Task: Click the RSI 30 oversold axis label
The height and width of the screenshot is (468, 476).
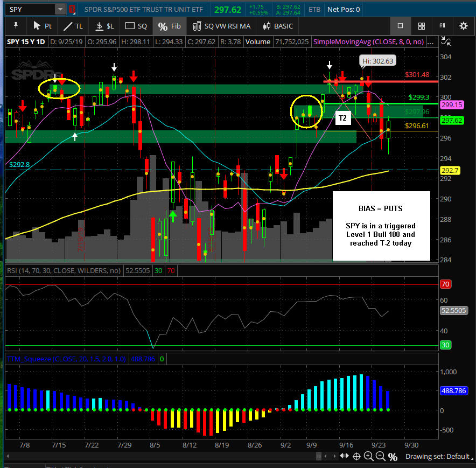Action: 445,345
